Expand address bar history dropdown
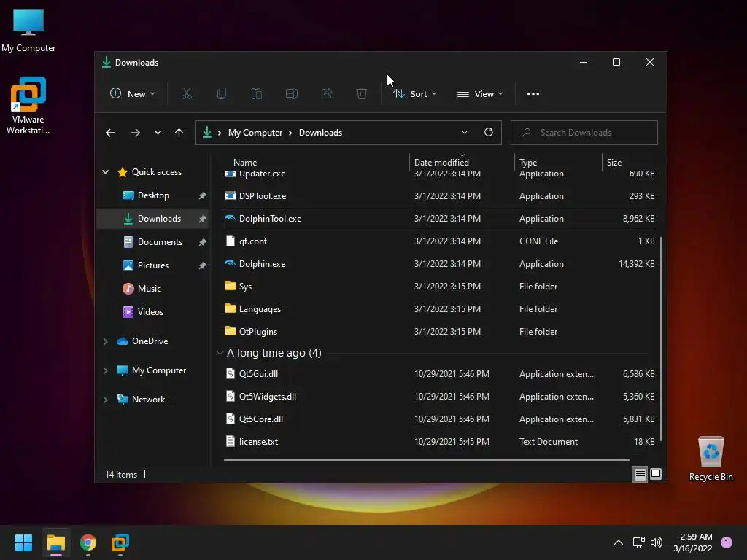The width and height of the screenshot is (747, 560). pyautogui.click(x=465, y=133)
